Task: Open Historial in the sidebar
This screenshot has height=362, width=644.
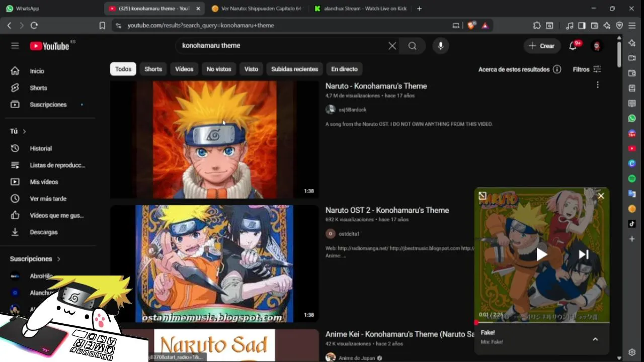Action: [x=41, y=148]
